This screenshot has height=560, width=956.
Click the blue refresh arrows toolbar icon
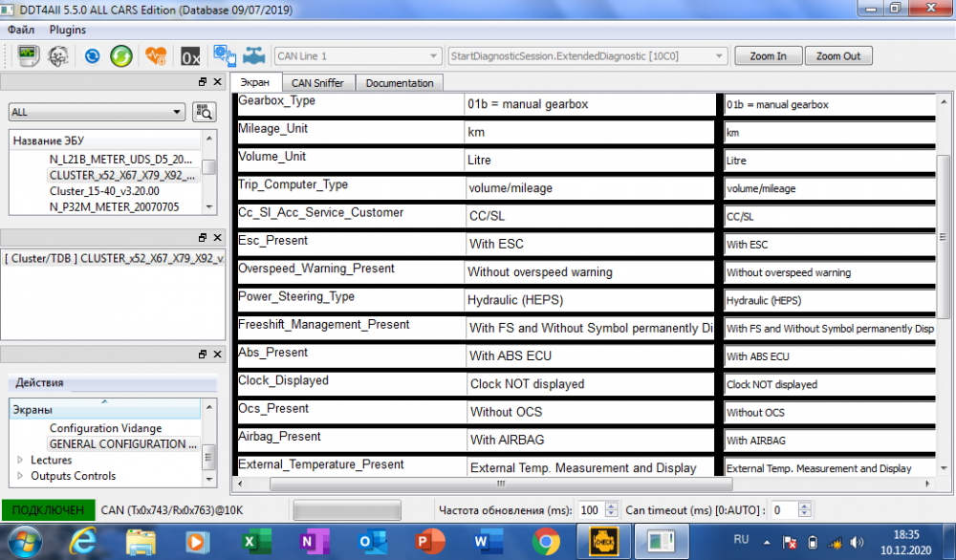coord(92,56)
